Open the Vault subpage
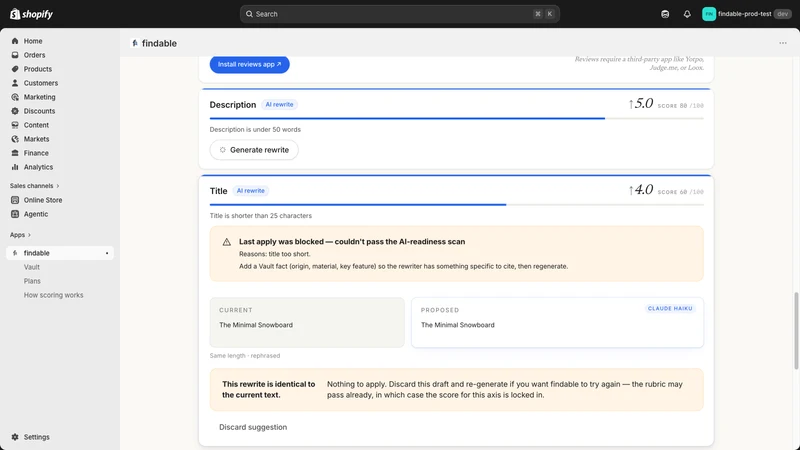This screenshot has height=450, width=800. tap(32, 267)
